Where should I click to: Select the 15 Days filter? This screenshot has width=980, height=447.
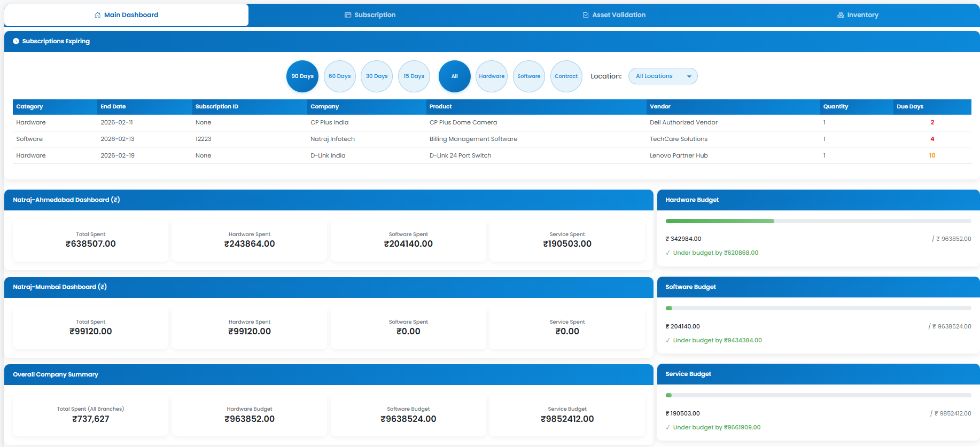[x=414, y=76]
